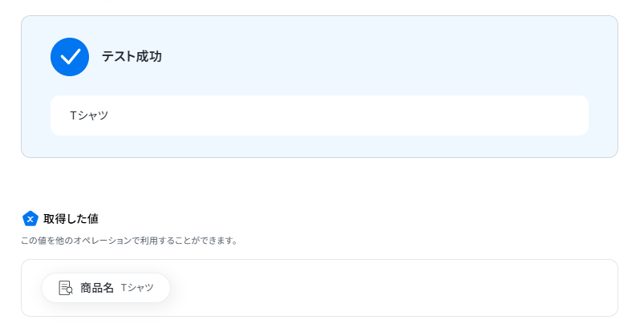Select the テスト成功 heading text
This screenshot has width=644, height=332.
132,57
